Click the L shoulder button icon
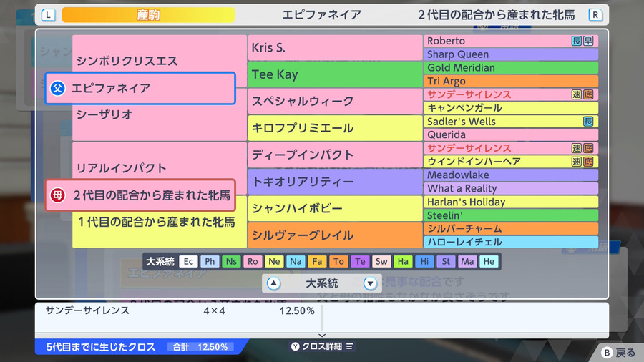Viewport: 644px width, 362px height. [x=49, y=15]
